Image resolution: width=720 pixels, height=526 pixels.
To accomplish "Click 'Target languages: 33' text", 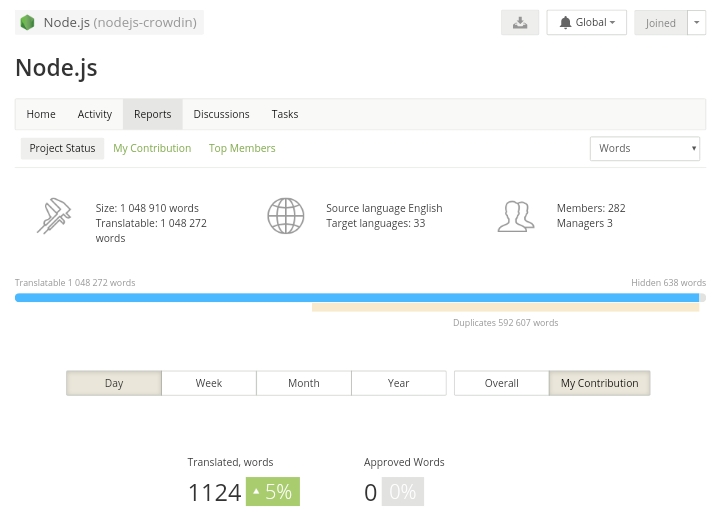I will (376, 223).
